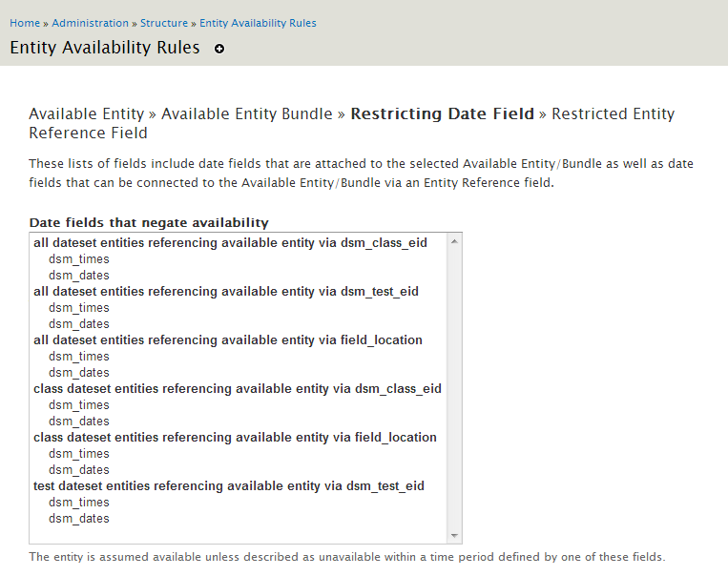Viewport: 728px width, 576px height.
Task: Open the Administration breadcrumb link
Action: coord(91,23)
